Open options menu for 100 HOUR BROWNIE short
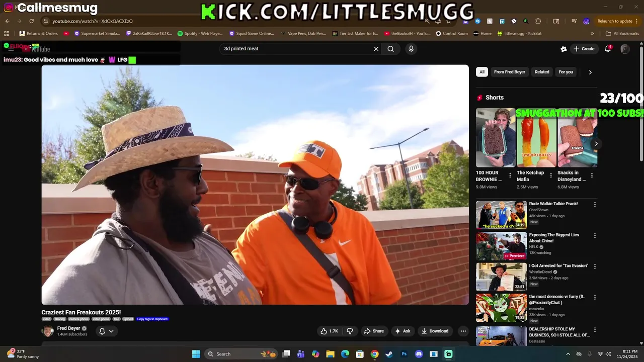644x362 pixels. click(x=510, y=175)
